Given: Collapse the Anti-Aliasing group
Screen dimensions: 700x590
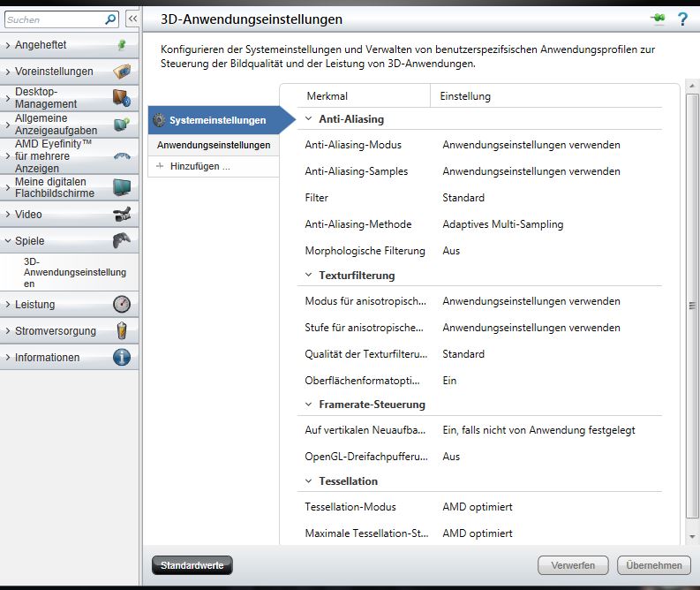Looking at the screenshot, I should (308, 119).
